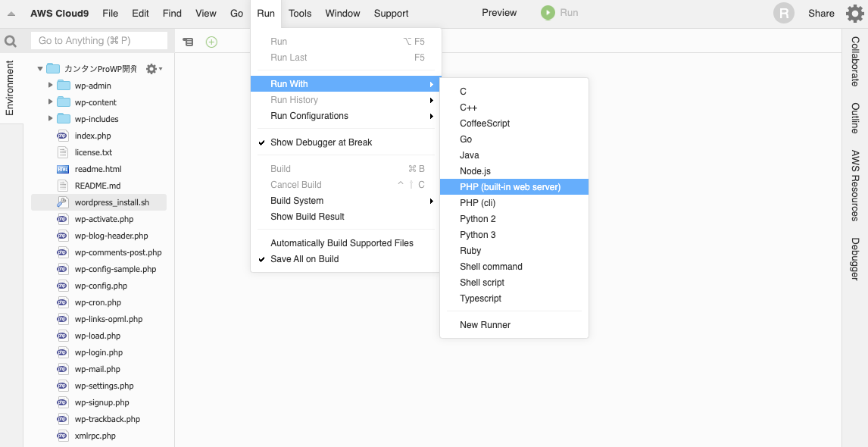
Task: Click the green Run play icon in the toolbar
Action: coord(548,13)
